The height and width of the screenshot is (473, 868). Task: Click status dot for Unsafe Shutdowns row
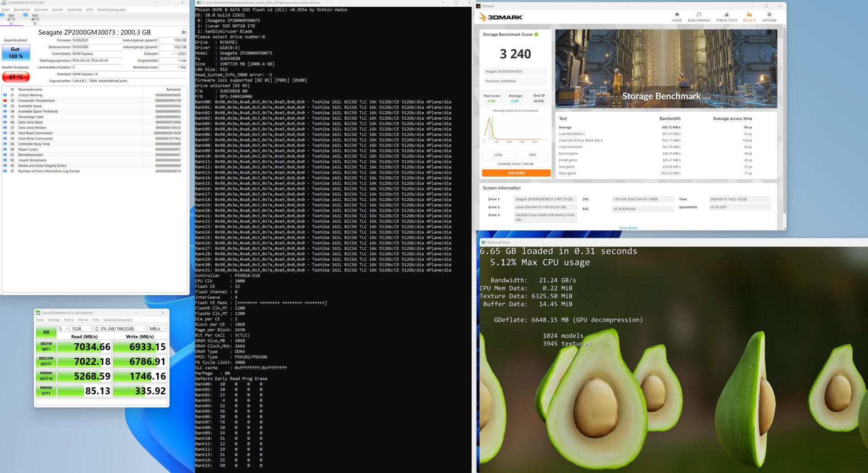[5, 160]
